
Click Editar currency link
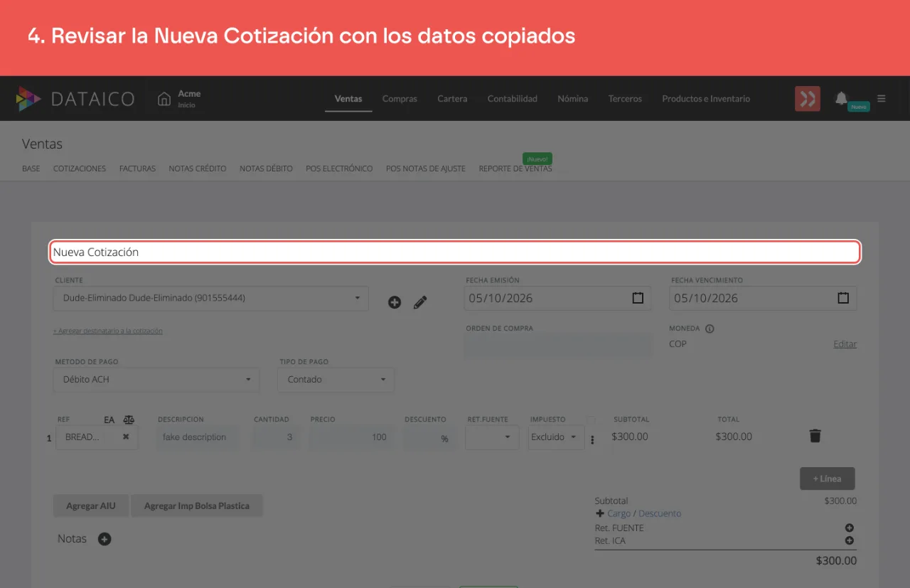(845, 344)
